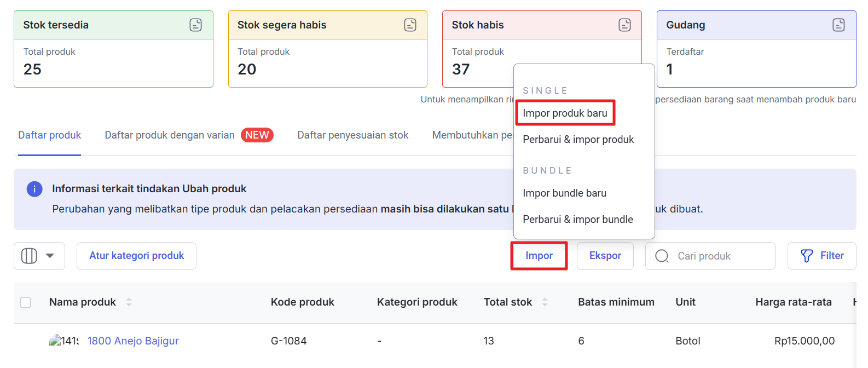Open the Gudang report icon
868x368 pixels.
[x=838, y=25]
